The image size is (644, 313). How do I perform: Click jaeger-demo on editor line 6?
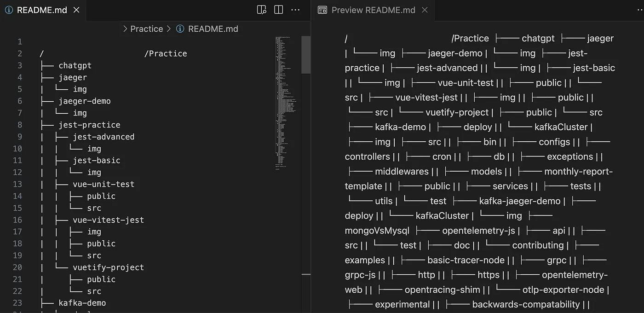click(85, 101)
